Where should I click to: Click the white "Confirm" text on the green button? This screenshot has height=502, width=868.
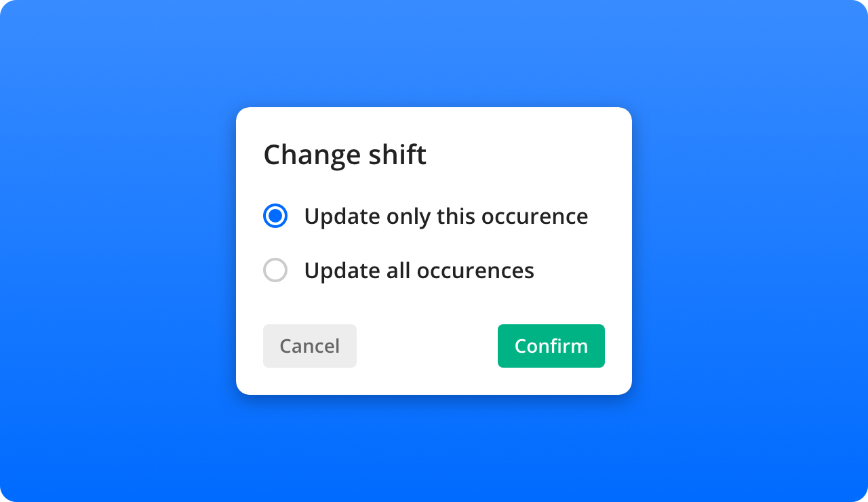[551, 346]
